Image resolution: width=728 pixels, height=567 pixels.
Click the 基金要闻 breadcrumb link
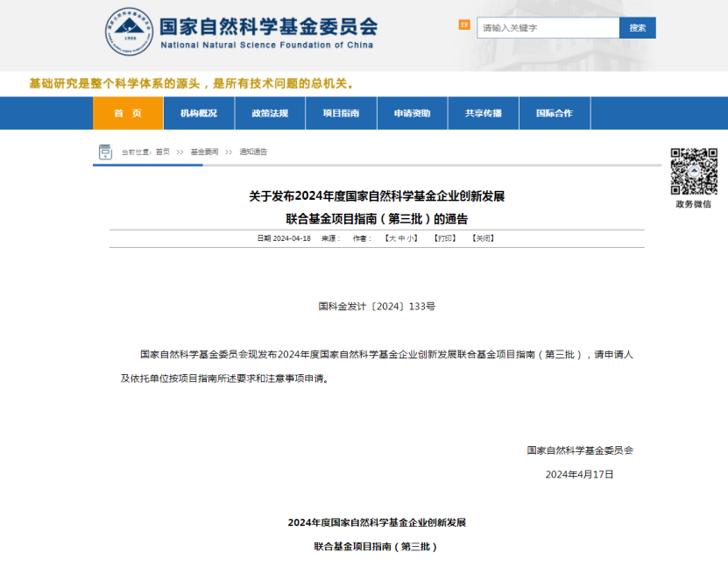pyautogui.click(x=204, y=152)
